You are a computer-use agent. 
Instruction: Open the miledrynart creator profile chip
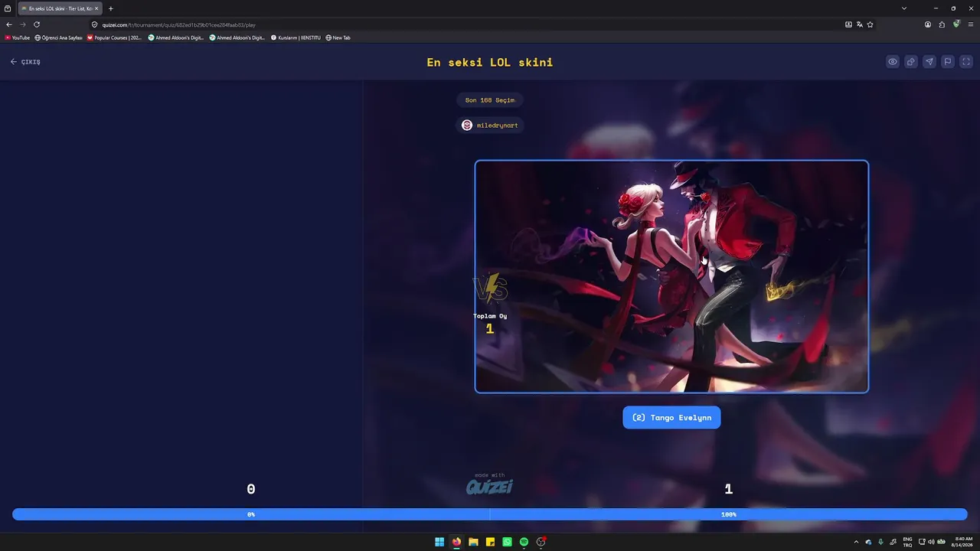[490, 125]
